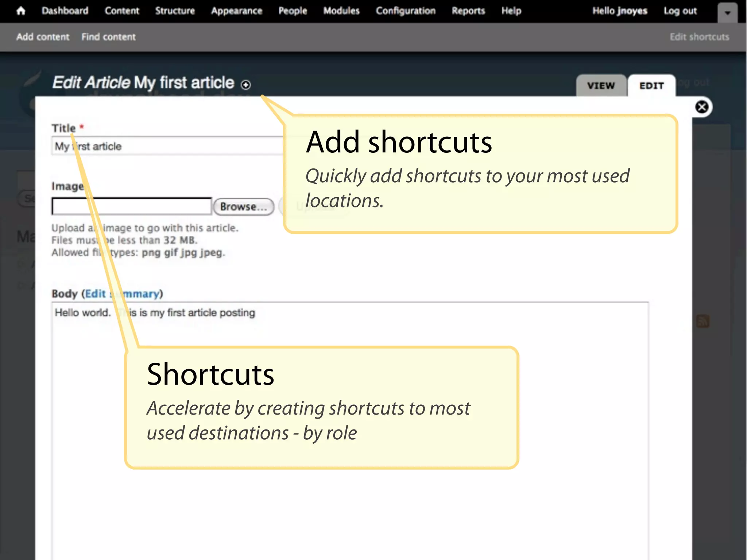Open the Dashboard menu
Screen dimensions: 747x560
(65, 11)
